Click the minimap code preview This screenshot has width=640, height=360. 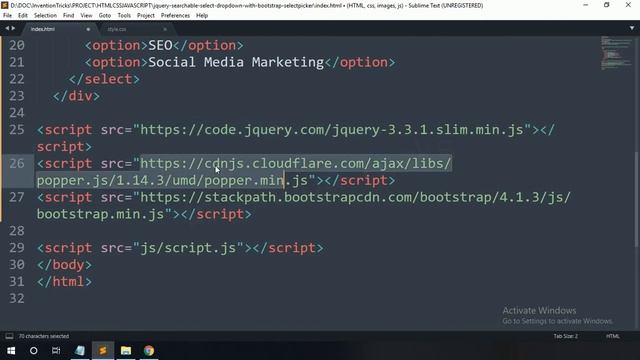click(x=616, y=53)
